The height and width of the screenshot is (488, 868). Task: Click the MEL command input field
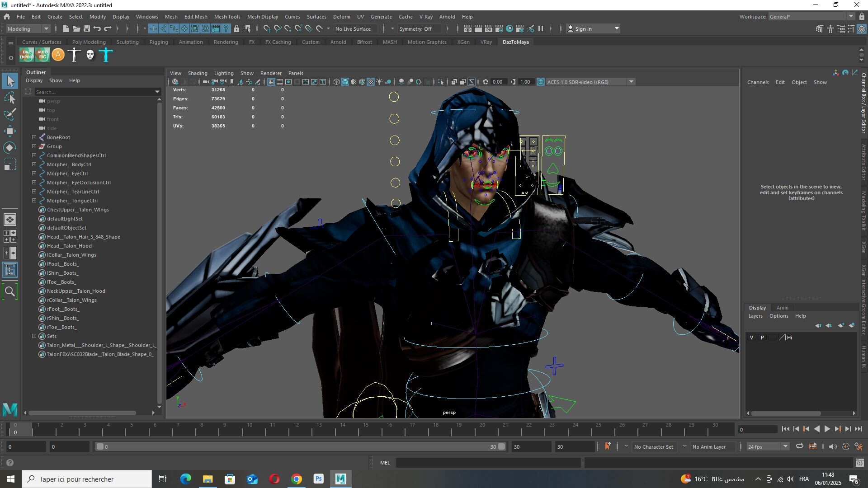point(488,463)
